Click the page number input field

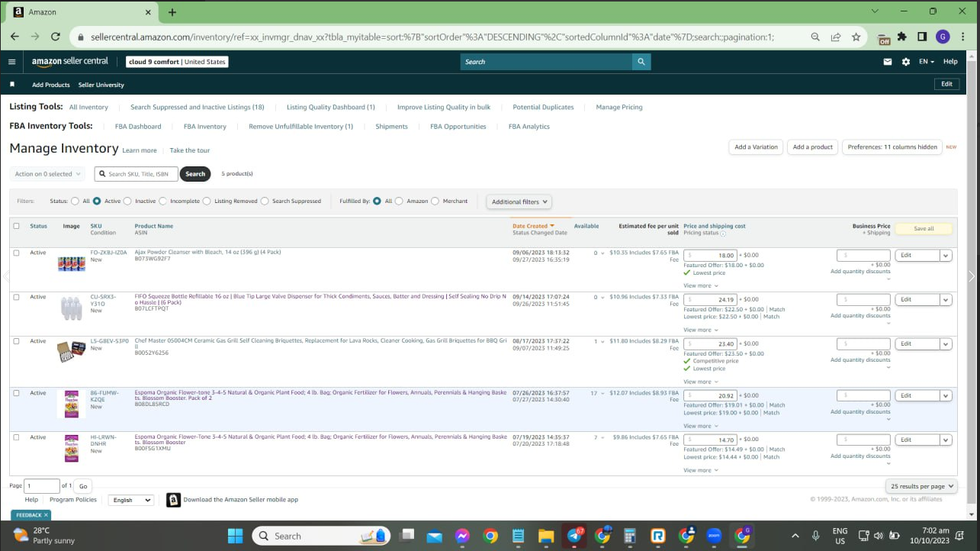(x=42, y=486)
